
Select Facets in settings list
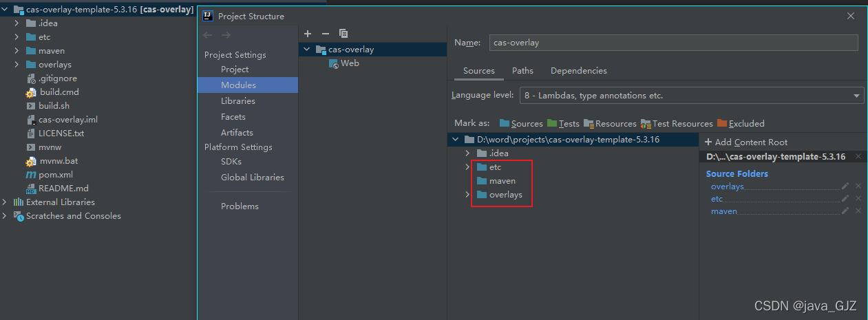(233, 117)
